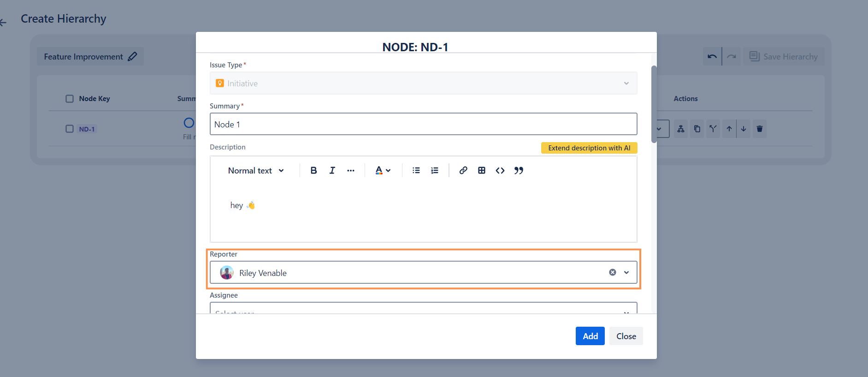The image size is (868, 377).
Task: Toggle the Node Key select-all checkbox
Action: pos(70,99)
